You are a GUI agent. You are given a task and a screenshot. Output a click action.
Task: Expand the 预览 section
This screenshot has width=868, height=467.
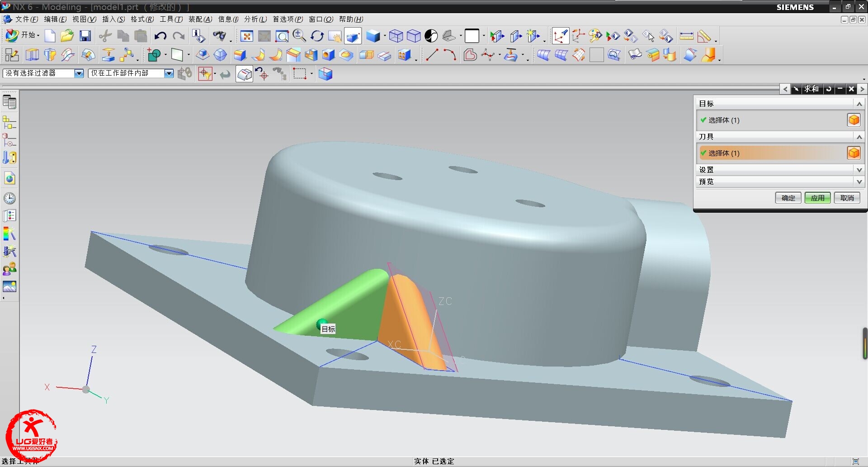(859, 181)
